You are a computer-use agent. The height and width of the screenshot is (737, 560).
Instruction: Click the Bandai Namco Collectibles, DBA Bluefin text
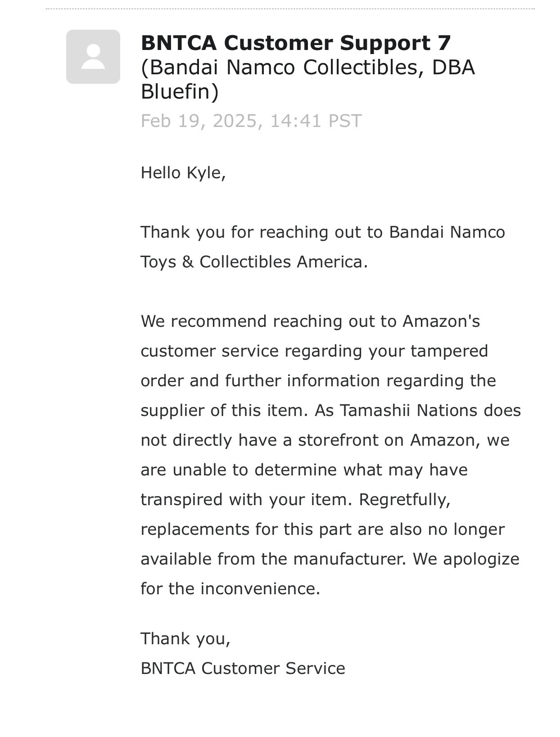[x=308, y=79]
